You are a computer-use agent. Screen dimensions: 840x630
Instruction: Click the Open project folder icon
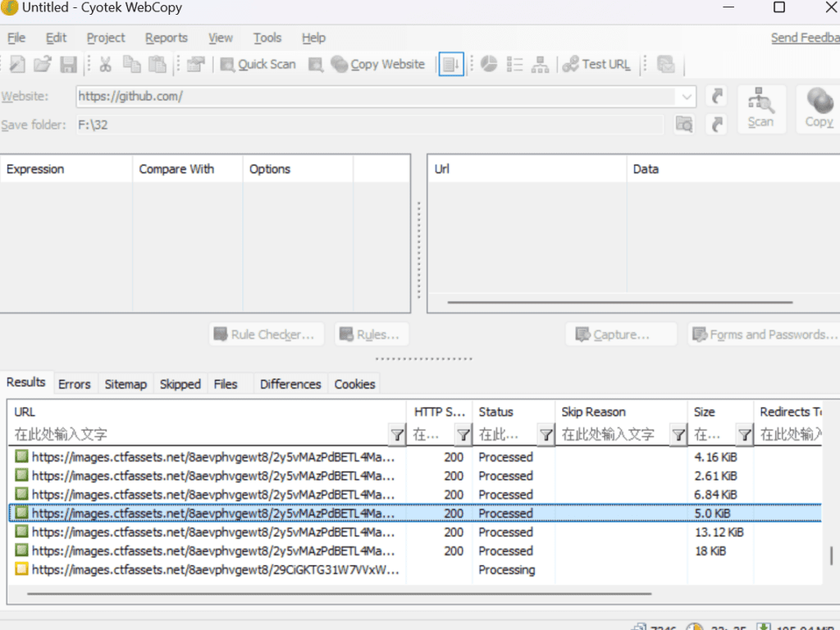click(x=43, y=64)
